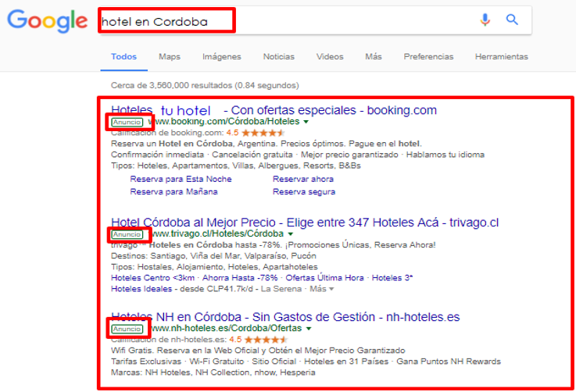Click 'Cerca de 3,560,000 resultados' text

pyautogui.click(x=205, y=86)
